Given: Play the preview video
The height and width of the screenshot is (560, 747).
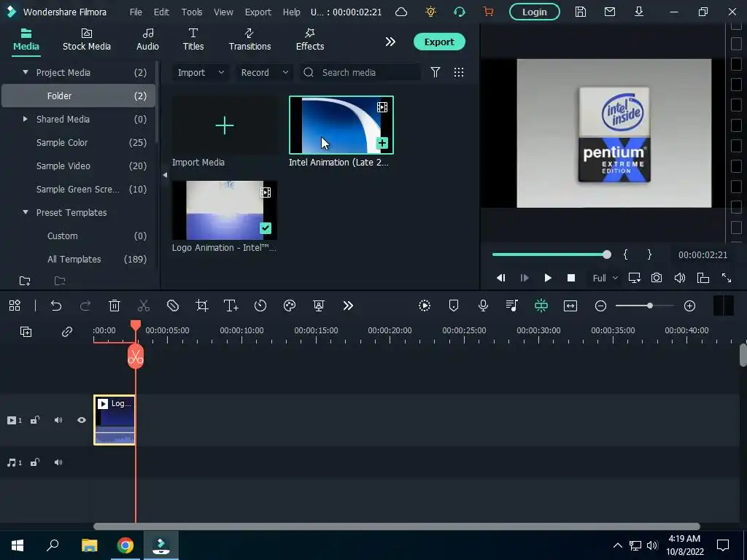Looking at the screenshot, I should 547,278.
